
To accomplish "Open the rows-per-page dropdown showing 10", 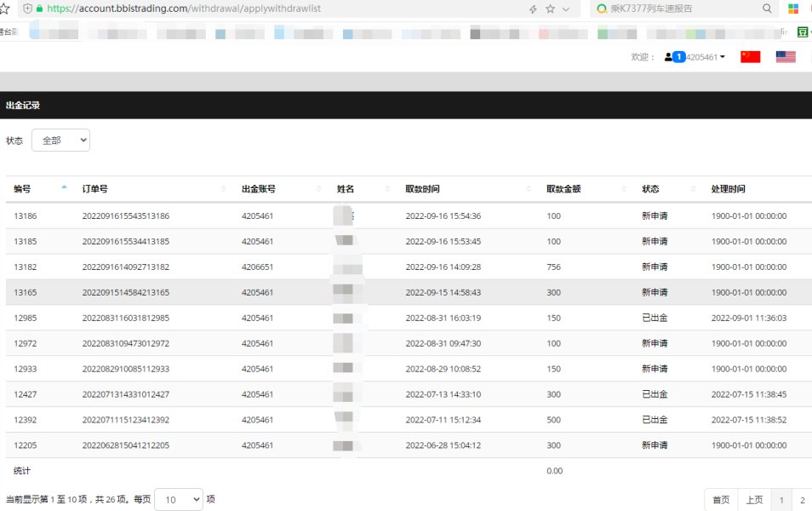I will click(x=179, y=499).
